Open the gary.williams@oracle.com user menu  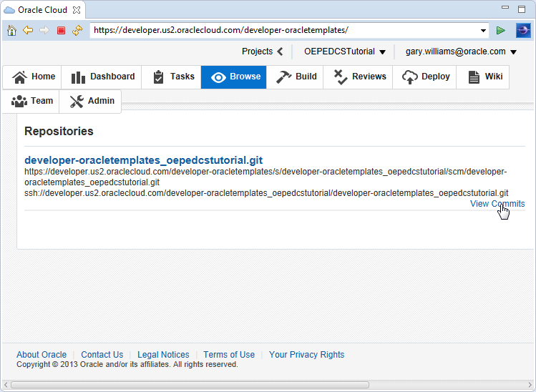pyautogui.click(x=461, y=52)
